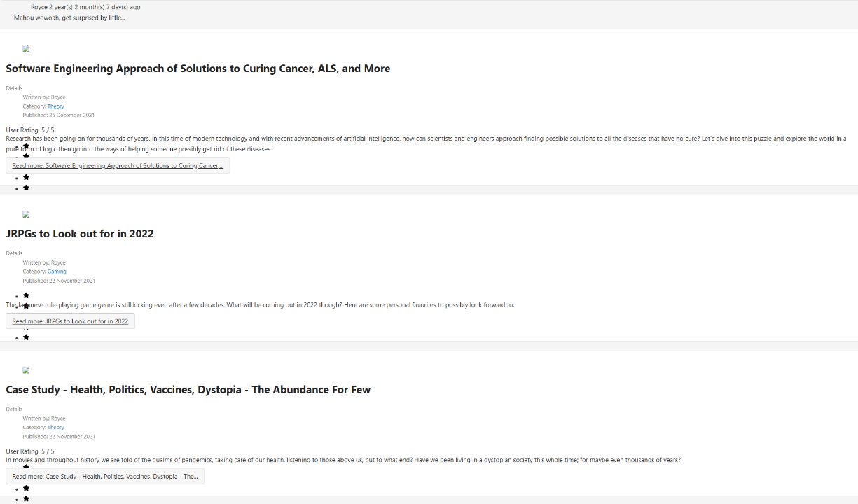Click the 'Japanese role-playing game genre' summary paragraph
858x504 pixels.
click(x=260, y=305)
